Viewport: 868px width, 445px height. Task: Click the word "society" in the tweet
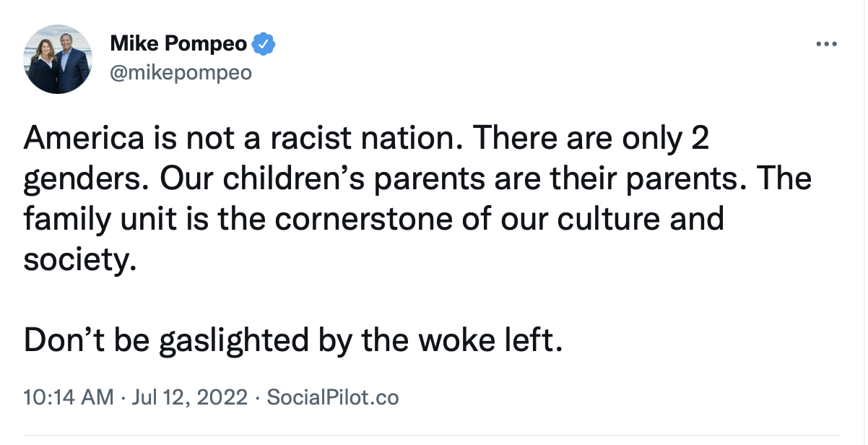tap(79, 259)
